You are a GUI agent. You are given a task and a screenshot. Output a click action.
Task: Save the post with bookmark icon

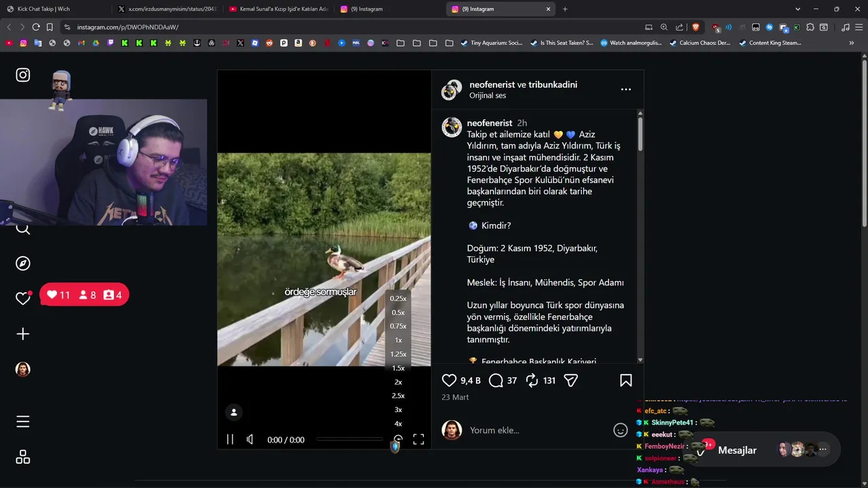626,380
